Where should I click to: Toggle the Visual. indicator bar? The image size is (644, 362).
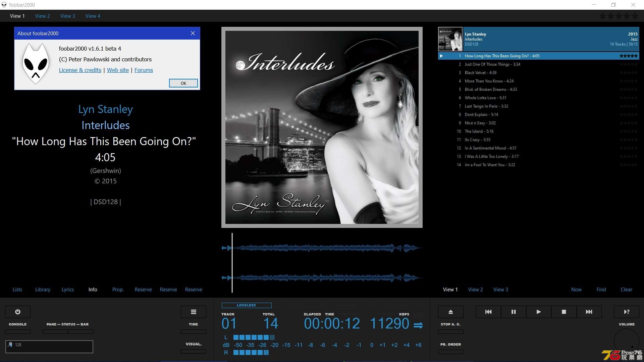[194, 351]
